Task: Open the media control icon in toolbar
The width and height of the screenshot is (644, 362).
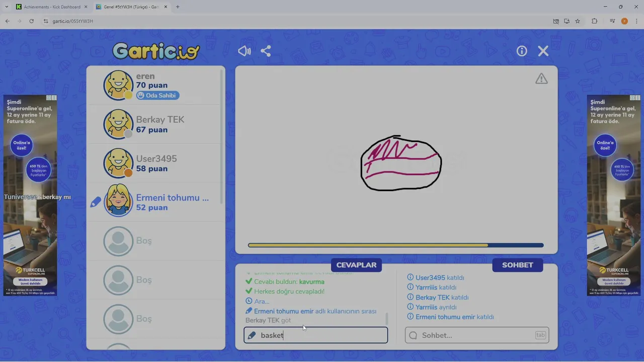Action: point(612,21)
